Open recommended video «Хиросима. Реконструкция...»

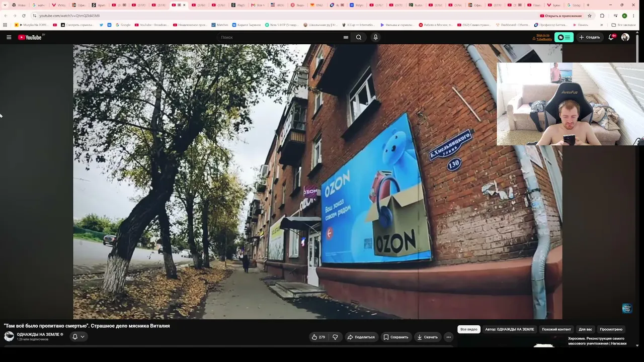click(597, 341)
